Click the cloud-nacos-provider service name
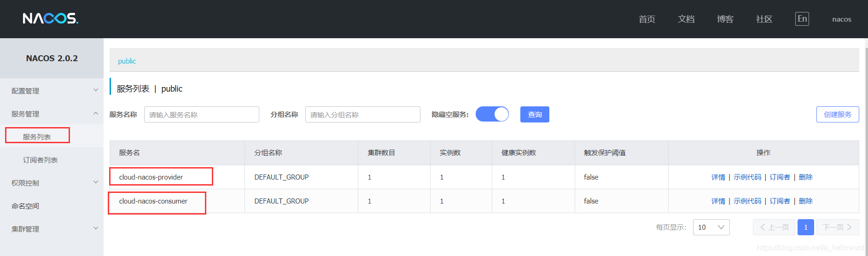This screenshot has width=868, height=256. [x=151, y=177]
